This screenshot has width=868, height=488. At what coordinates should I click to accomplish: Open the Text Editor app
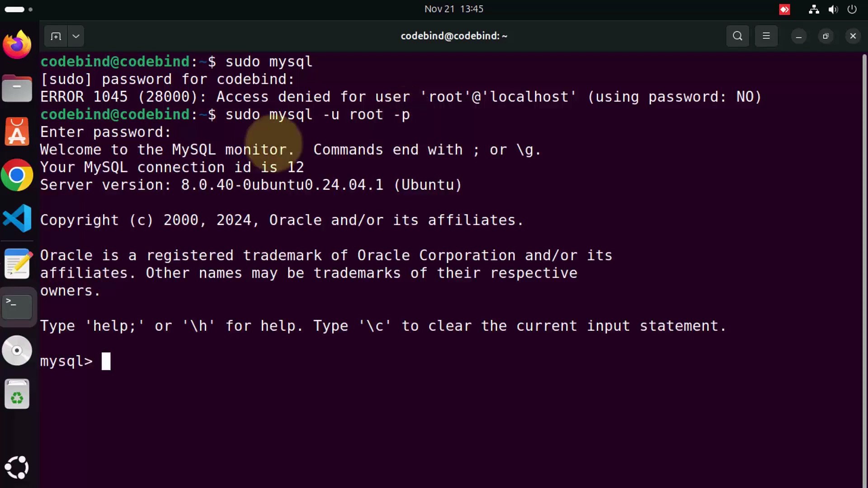pos(17,264)
